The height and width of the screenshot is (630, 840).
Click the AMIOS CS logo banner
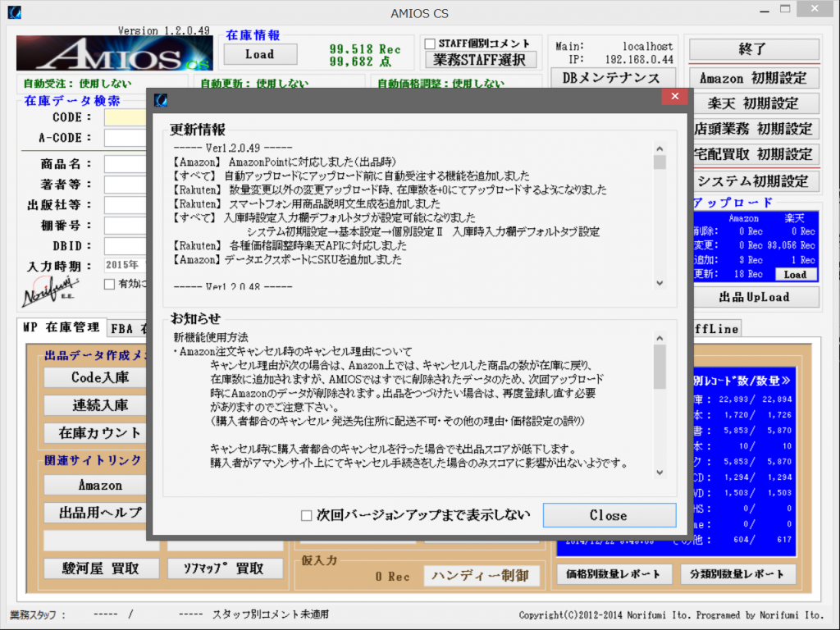click(114, 53)
